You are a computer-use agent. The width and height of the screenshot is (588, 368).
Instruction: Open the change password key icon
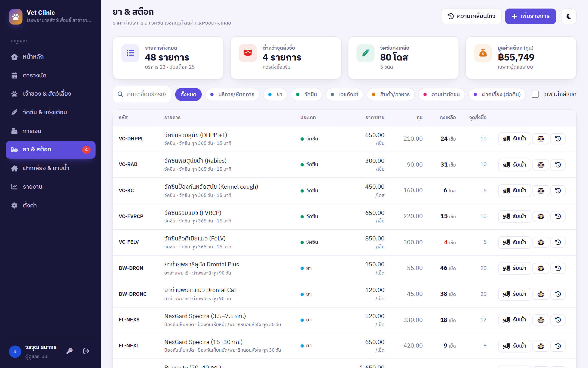(69, 351)
